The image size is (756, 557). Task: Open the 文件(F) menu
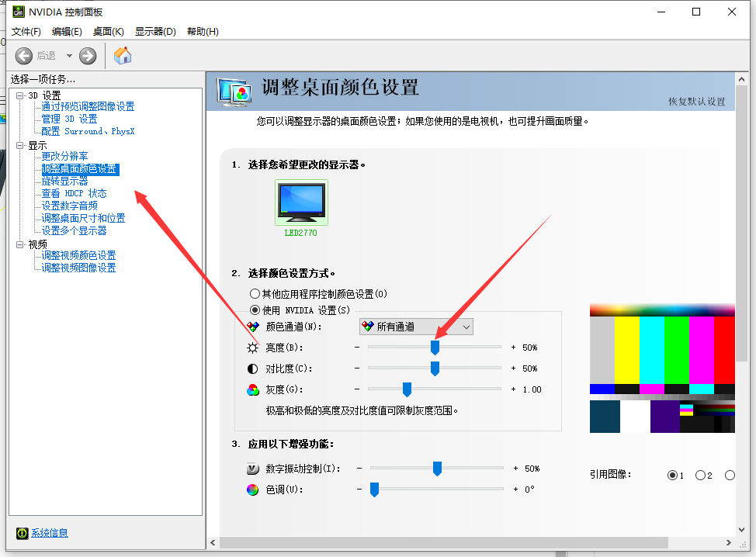tap(26, 32)
